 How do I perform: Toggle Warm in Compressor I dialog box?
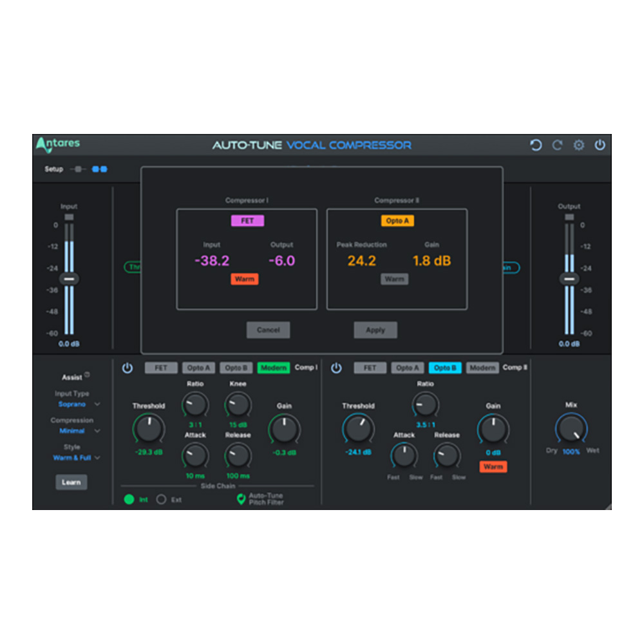pyautogui.click(x=244, y=279)
